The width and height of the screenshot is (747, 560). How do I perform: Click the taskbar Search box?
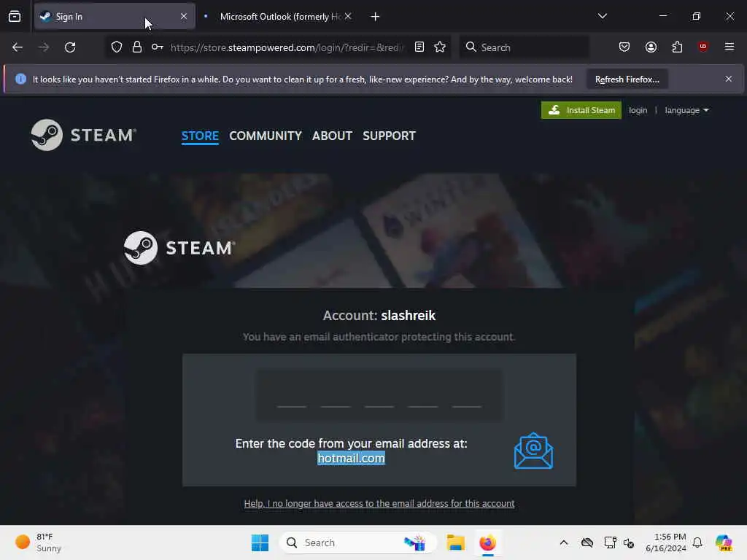click(x=357, y=542)
